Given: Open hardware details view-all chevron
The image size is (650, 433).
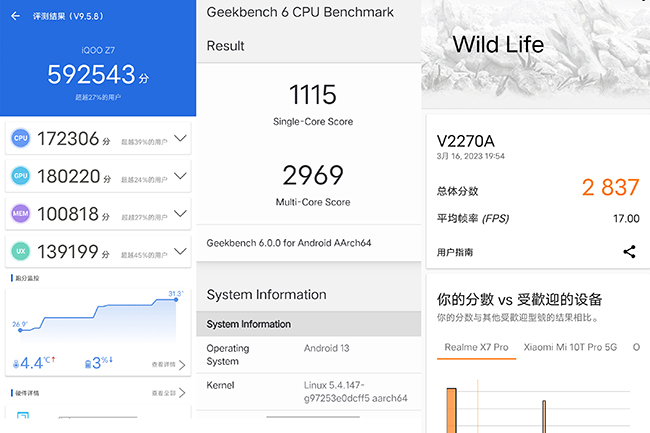Looking at the screenshot, I should [x=182, y=393].
